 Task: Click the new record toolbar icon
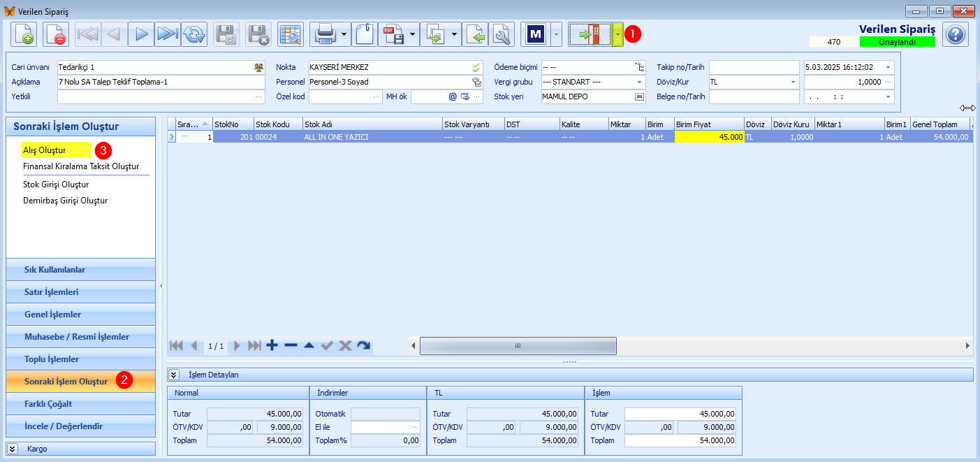pos(24,34)
